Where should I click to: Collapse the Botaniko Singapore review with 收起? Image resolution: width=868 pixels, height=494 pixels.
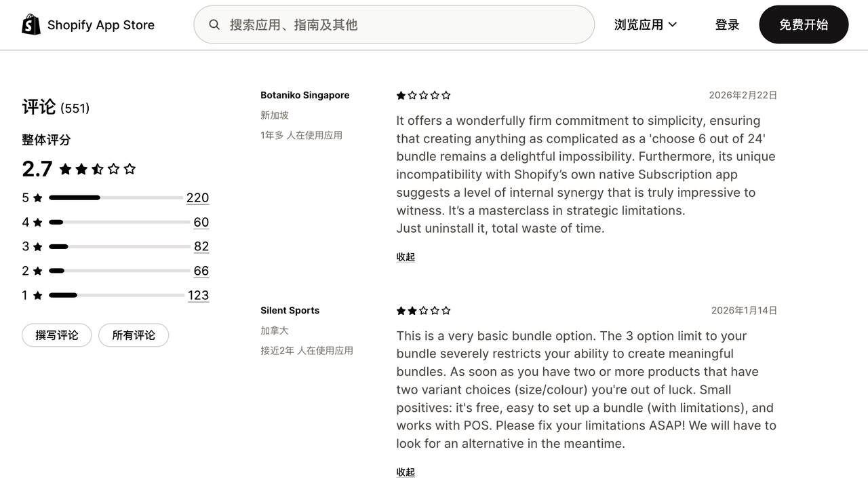coord(406,257)
